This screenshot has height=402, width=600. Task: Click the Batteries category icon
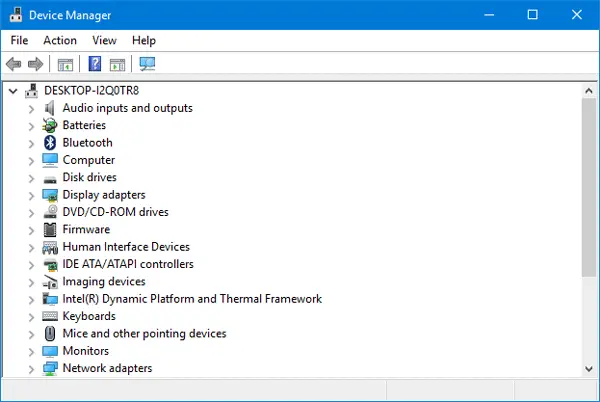point(50,125)
